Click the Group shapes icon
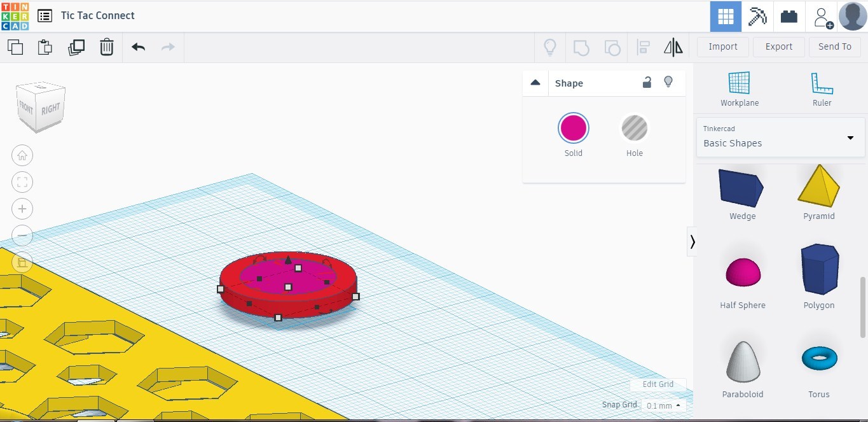 [581, 47]
